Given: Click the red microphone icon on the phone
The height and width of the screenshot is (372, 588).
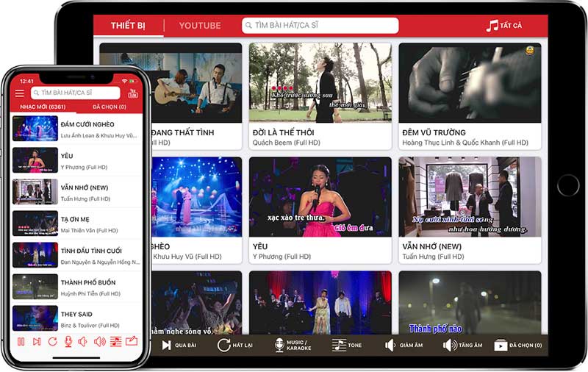Looking at the screenshot, I should pos(68,341).
